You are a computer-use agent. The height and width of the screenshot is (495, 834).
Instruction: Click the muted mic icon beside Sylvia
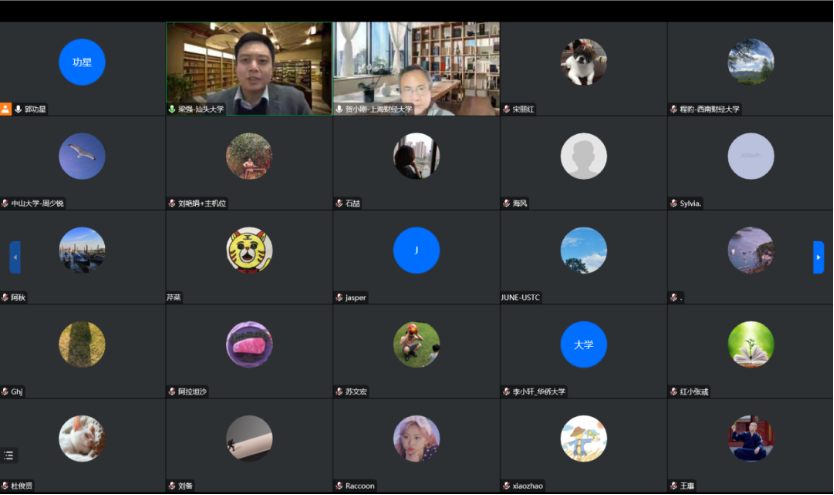pos(673,203)
